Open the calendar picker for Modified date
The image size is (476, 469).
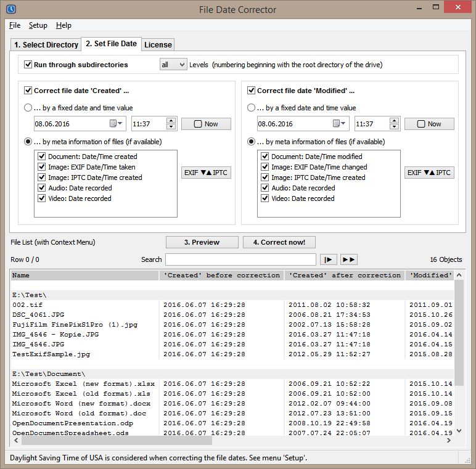point(337,124)
